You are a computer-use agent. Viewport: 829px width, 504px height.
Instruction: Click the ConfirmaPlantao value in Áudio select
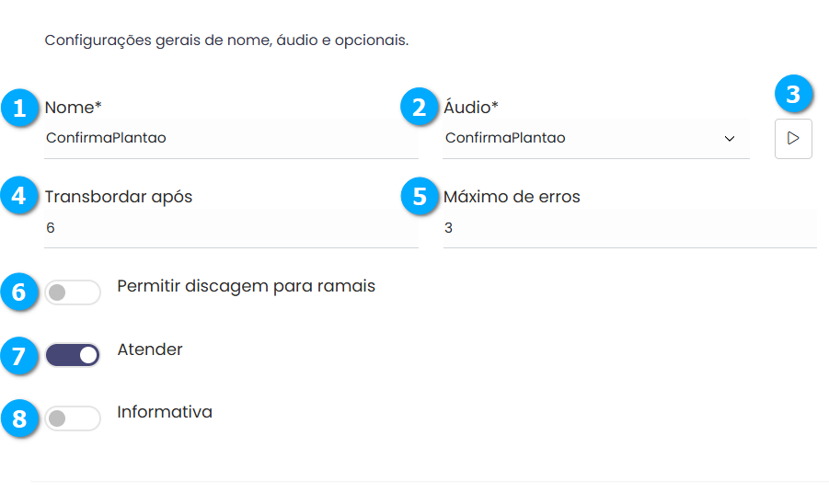[505, 139]
